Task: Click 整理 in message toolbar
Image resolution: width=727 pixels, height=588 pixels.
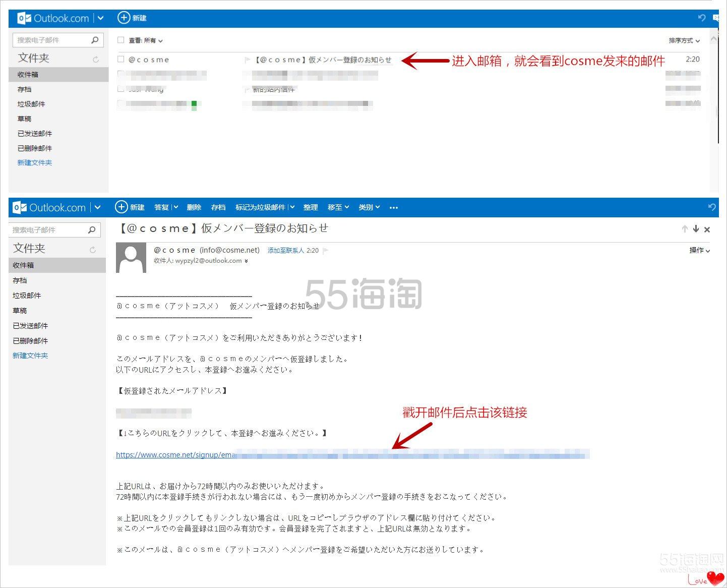Action: [311, 207]
